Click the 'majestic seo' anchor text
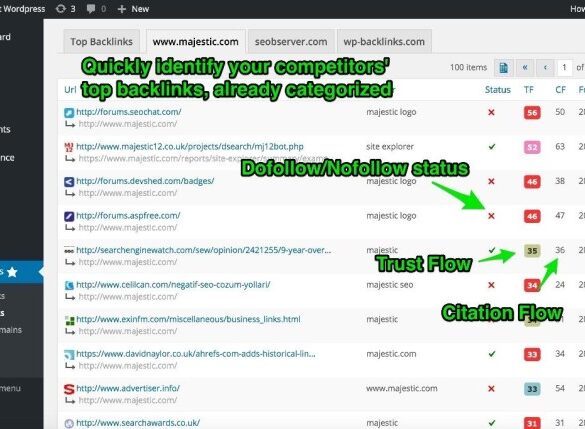 click(390, 285)
